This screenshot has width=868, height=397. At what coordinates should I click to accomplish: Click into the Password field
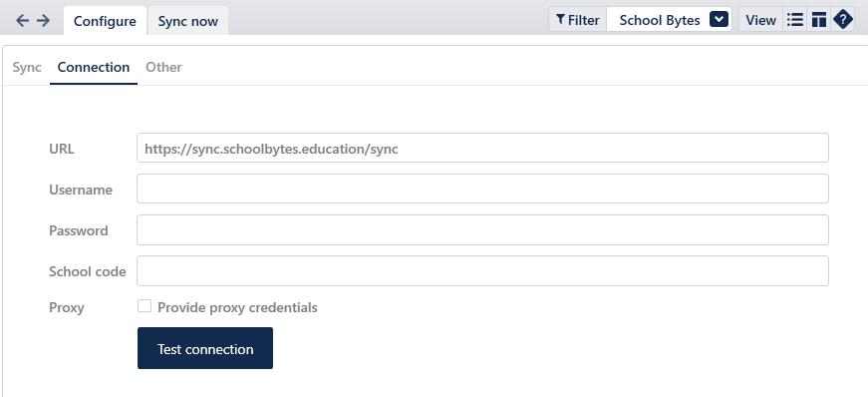click(x=482, y=229)
